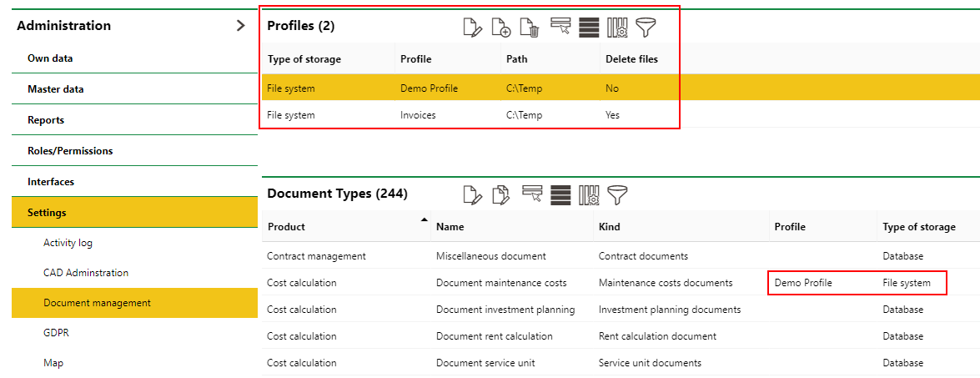The width and height of the screenshot is (980, 378).
Task: Select Document maintenance costs row
Action: click(621, 282)
